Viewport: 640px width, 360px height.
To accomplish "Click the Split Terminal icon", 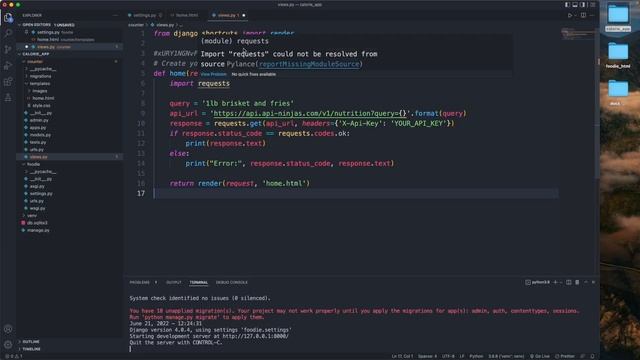I will [x=569, y=282].
